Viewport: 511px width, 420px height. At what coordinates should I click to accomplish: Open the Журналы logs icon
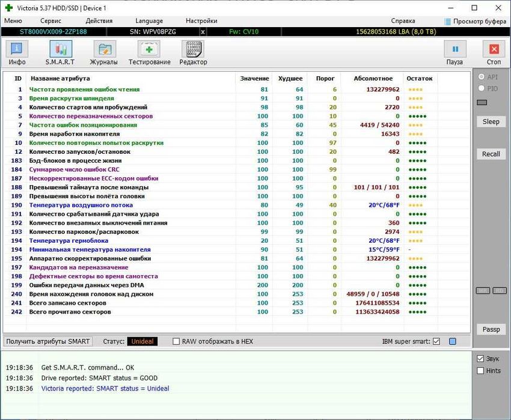(x=105, y=49)
